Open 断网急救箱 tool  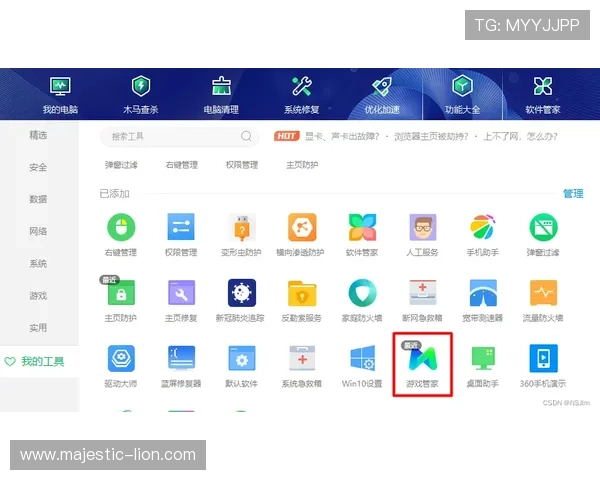422,300
